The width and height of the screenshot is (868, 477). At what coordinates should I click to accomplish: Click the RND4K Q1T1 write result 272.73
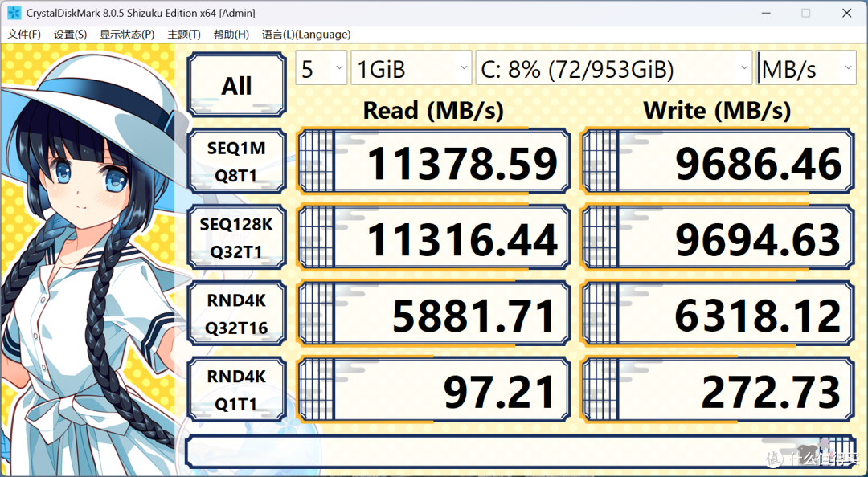(718, 389)
